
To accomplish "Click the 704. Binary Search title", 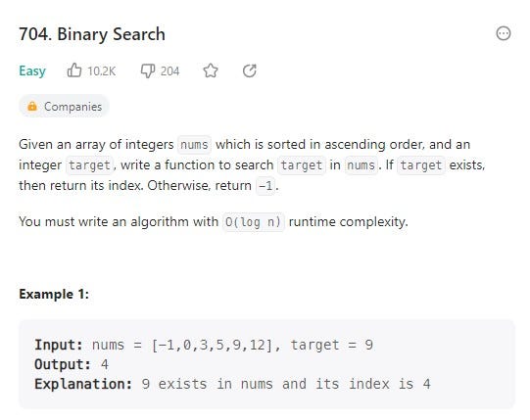I will point(92,34).
